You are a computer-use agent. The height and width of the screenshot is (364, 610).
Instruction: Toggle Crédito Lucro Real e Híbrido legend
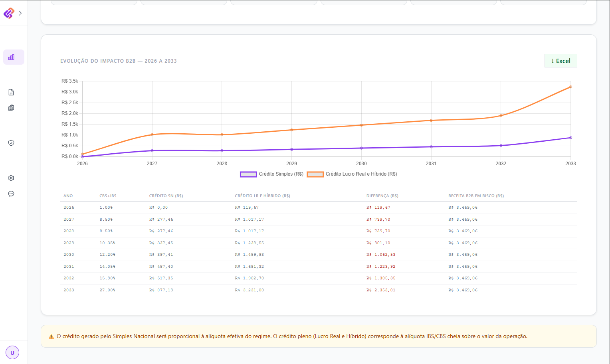click(352, 174)
